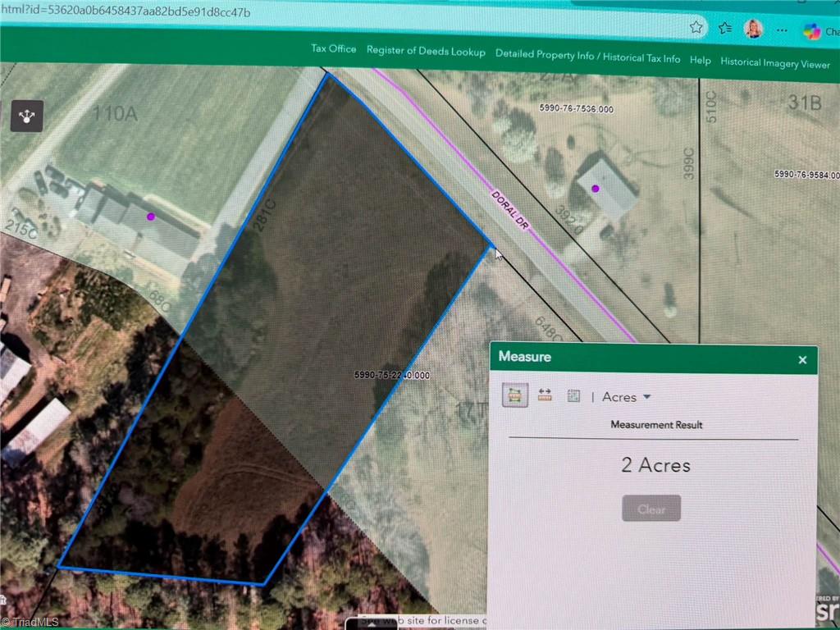This screenshot has height=630, width=840.
Task: Click the address bar URL text
Action: coord(126,11)
